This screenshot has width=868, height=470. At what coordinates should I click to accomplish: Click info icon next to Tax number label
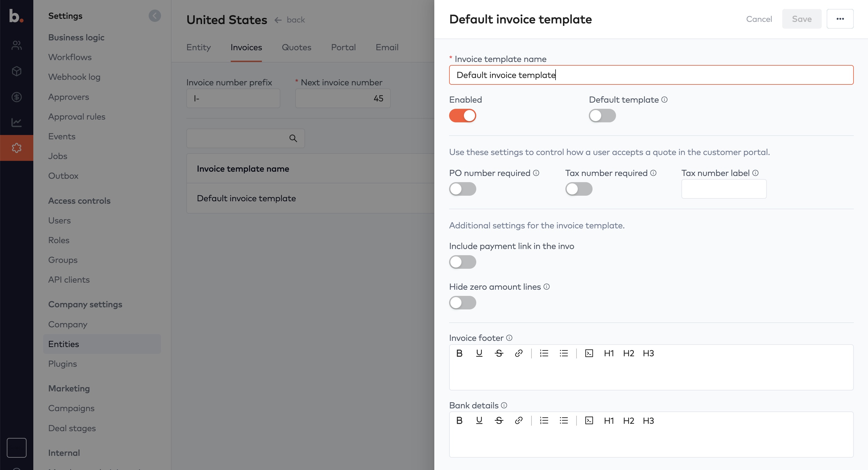click(x=755, y=173)
